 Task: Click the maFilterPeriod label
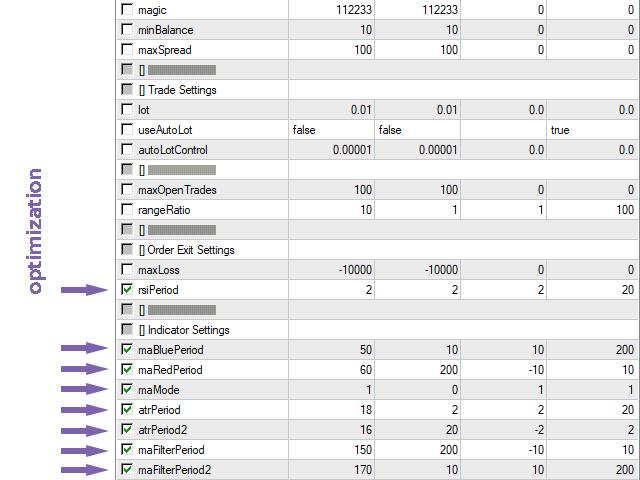click(171, 450)
